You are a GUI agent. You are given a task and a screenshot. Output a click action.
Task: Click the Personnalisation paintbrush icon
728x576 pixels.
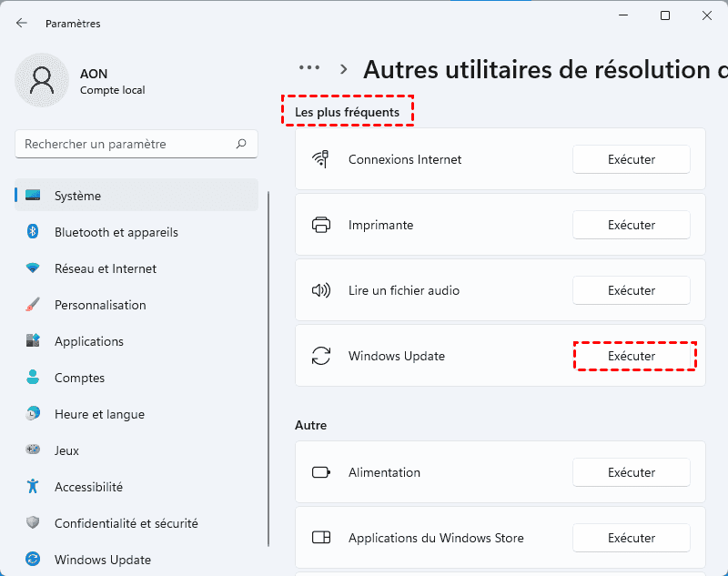(x=33, y=305)
